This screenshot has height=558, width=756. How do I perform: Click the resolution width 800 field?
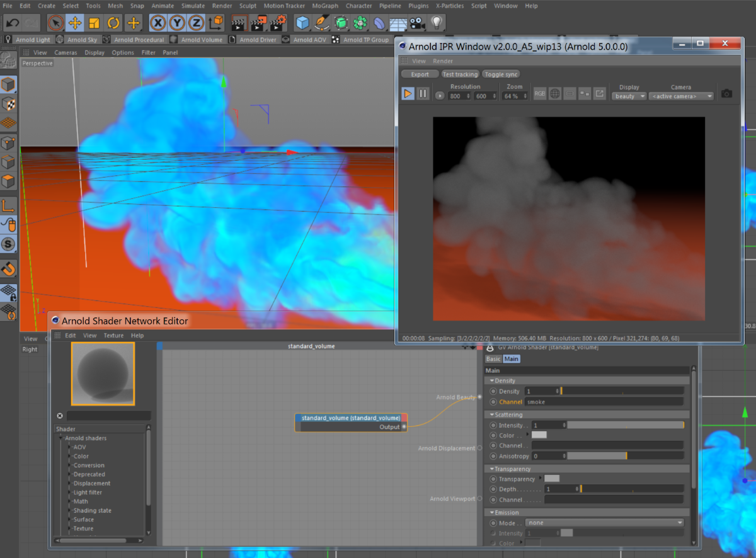click(x=459, y=96)
